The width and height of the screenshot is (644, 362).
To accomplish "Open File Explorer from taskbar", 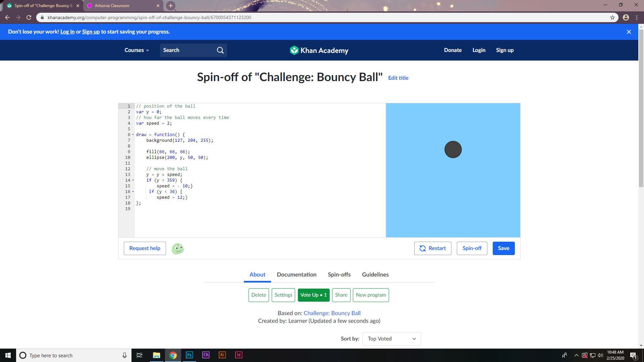I will coord(156,355).
